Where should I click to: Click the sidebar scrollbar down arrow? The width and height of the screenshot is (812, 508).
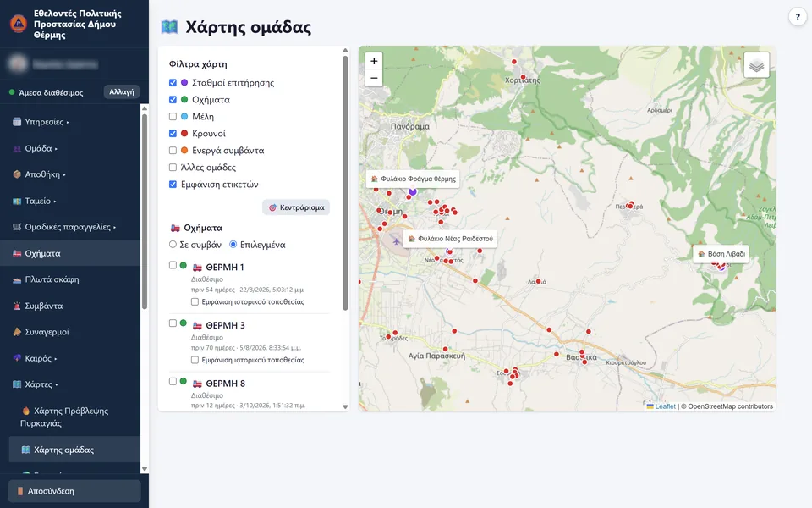(145, 469)
